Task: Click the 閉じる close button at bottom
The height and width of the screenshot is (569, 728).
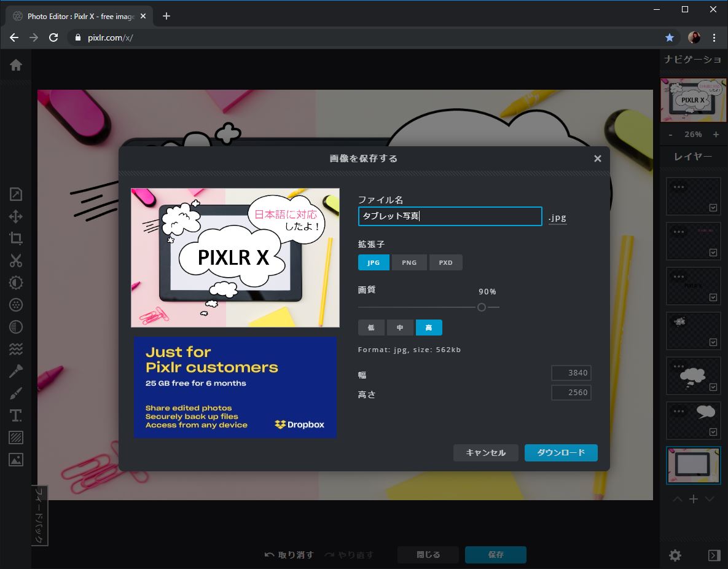Action: tap(428, 555)
